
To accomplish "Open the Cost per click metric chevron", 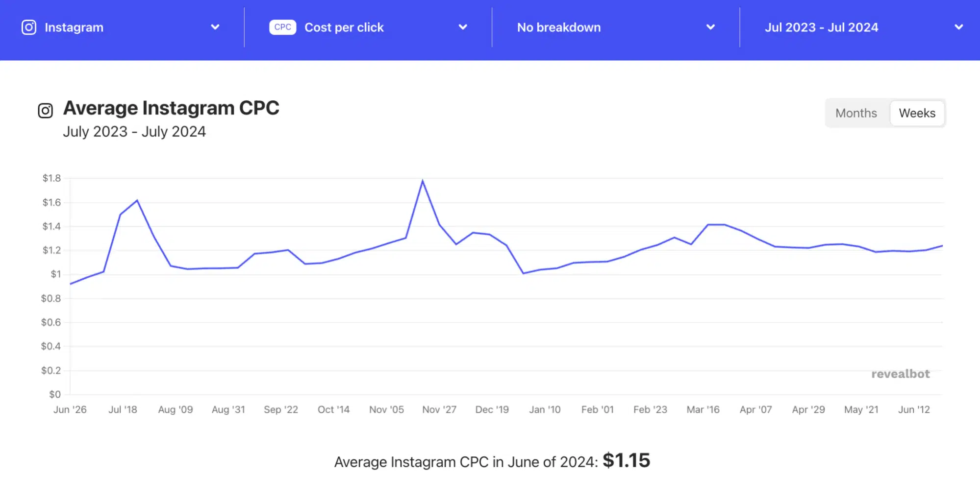I will point(463,27).
